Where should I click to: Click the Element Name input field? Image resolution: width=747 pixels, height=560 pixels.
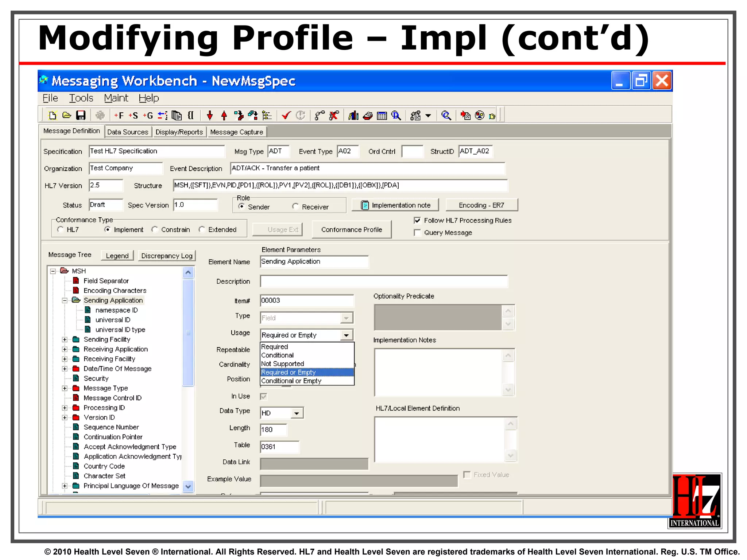click(314, 262)
